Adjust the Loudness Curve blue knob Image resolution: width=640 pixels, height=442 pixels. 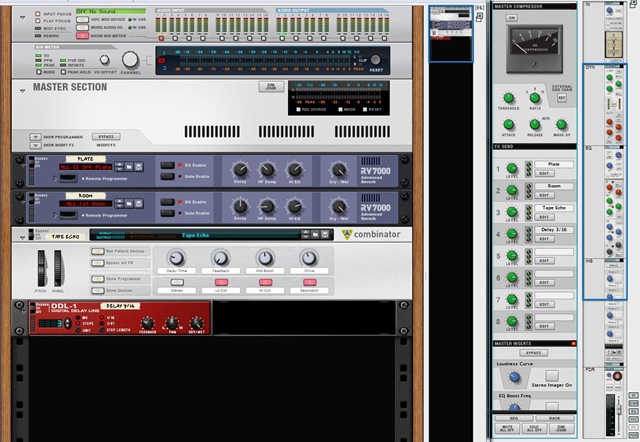click(514, 376)
